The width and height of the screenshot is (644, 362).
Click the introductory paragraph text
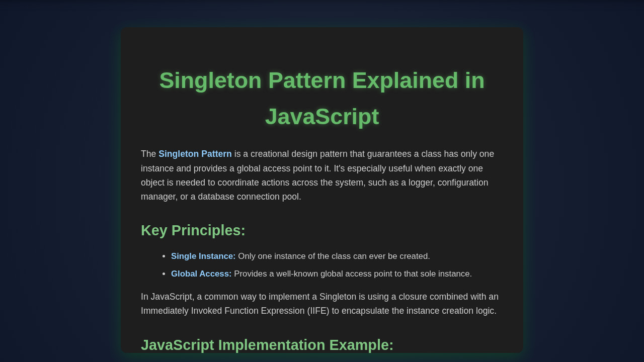click(x=318, y=175)
